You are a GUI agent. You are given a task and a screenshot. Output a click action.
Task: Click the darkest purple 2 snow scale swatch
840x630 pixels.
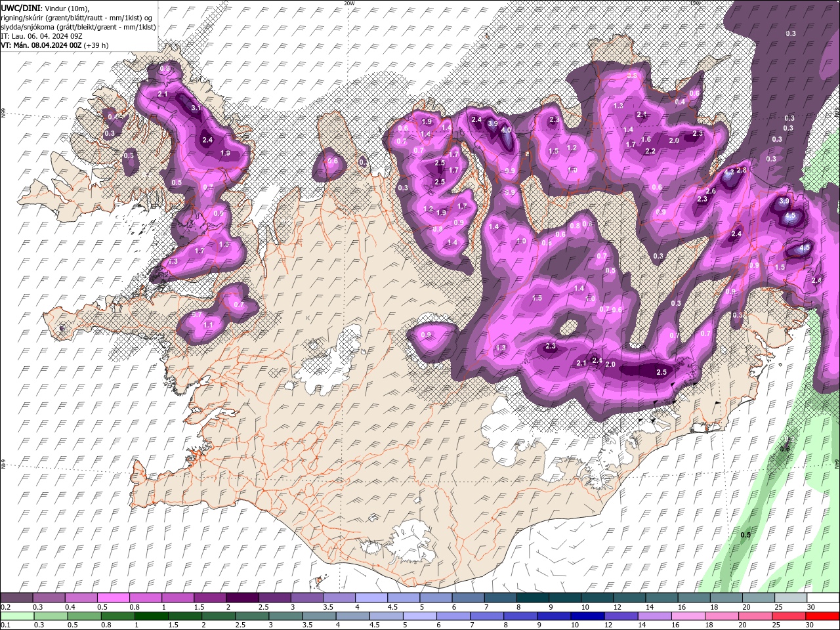coord(242,598)
